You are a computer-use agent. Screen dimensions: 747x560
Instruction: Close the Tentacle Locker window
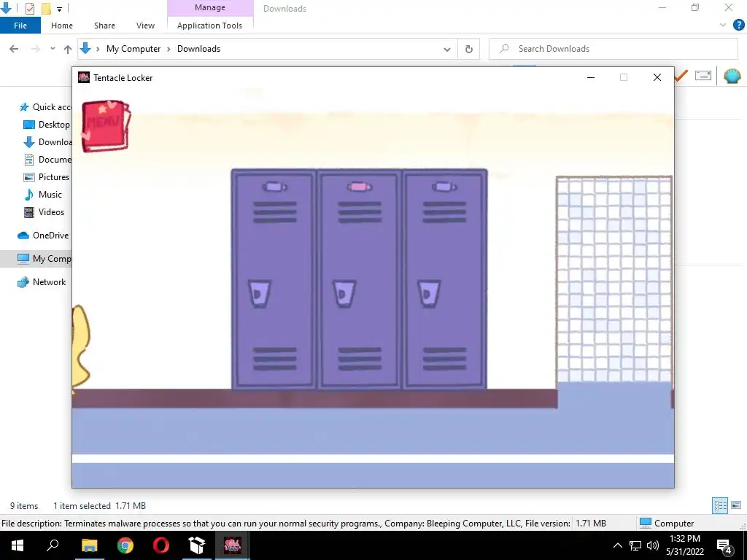pos(657,77)
